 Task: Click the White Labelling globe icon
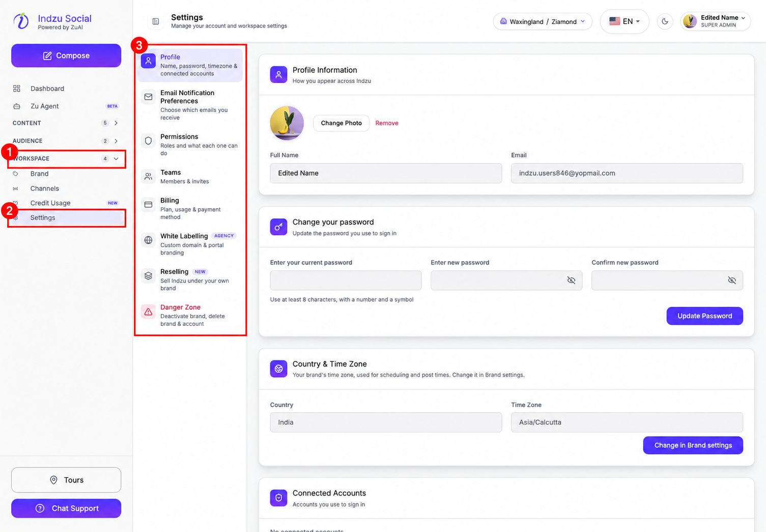[x=149, y=240]
